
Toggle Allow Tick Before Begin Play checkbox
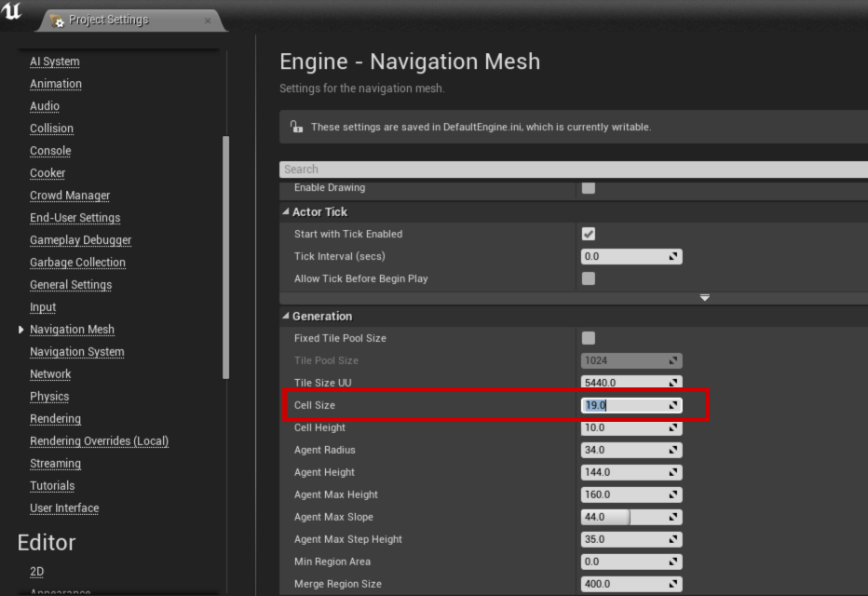(x=589, y=278)
